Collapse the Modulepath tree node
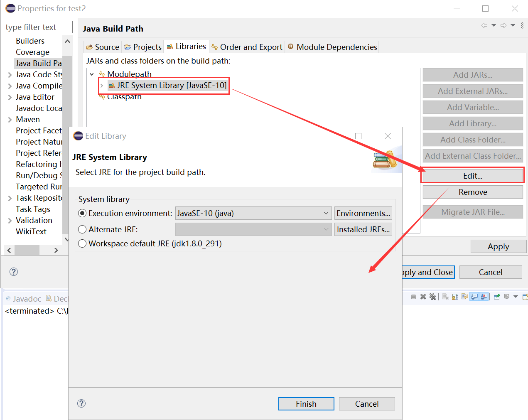The height and width of the screenshot is (420, 528). [92, 74]
